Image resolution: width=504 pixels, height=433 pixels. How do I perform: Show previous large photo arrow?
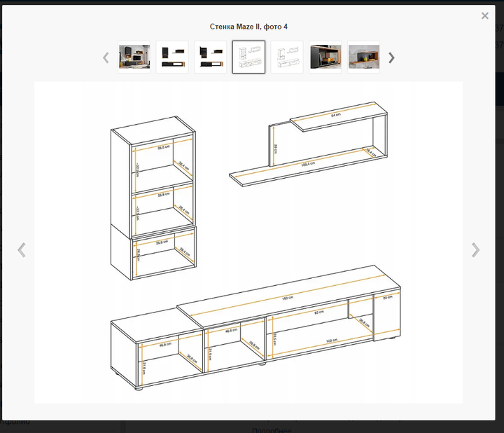[22, 250]
